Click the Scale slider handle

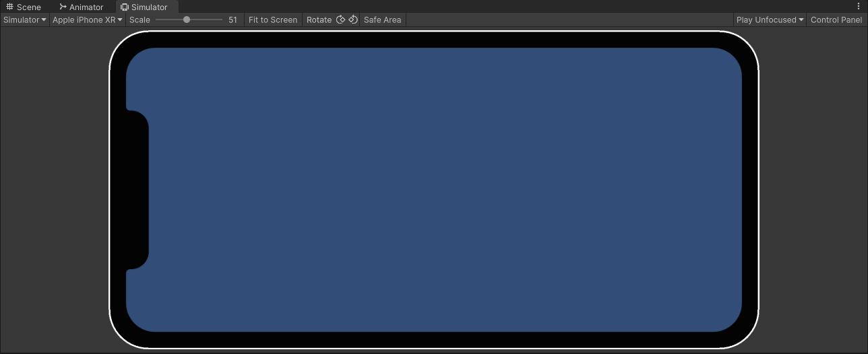coord(187,20)
